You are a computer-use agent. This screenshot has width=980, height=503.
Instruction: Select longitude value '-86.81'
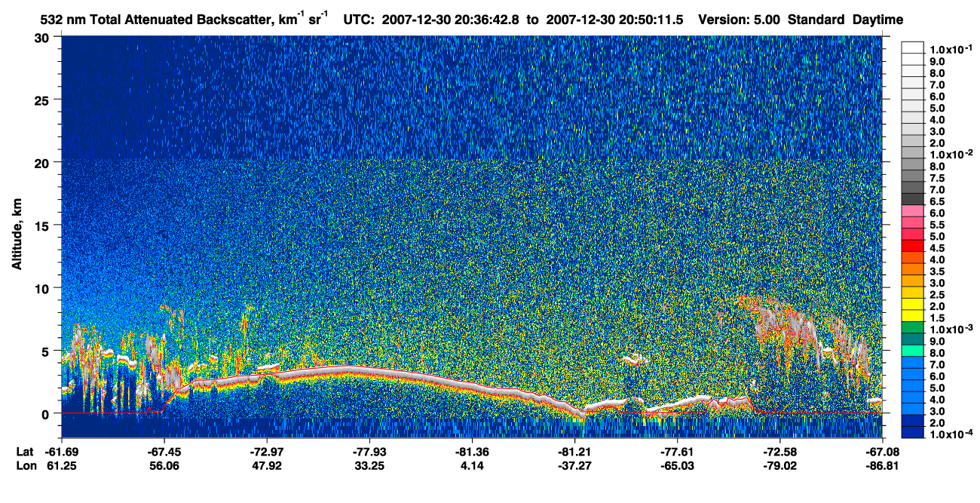(x=881, y=466)
